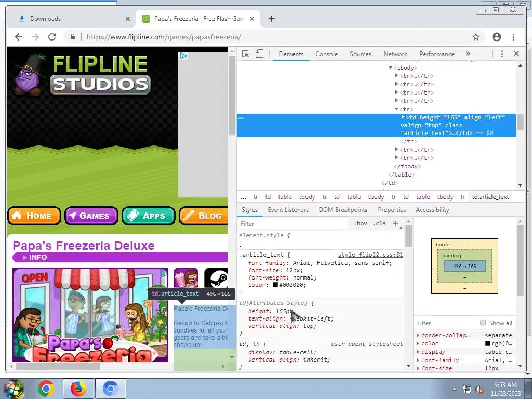Open the Event Listeners pane
The width and height of the screenshot is (532, 399).
coord(288,210)
